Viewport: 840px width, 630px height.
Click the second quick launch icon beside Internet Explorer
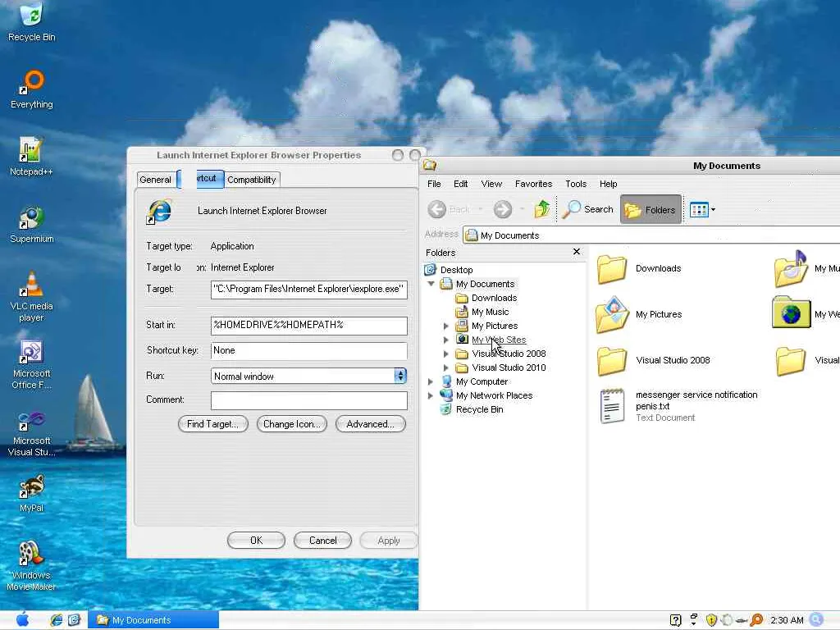point(74,620)
